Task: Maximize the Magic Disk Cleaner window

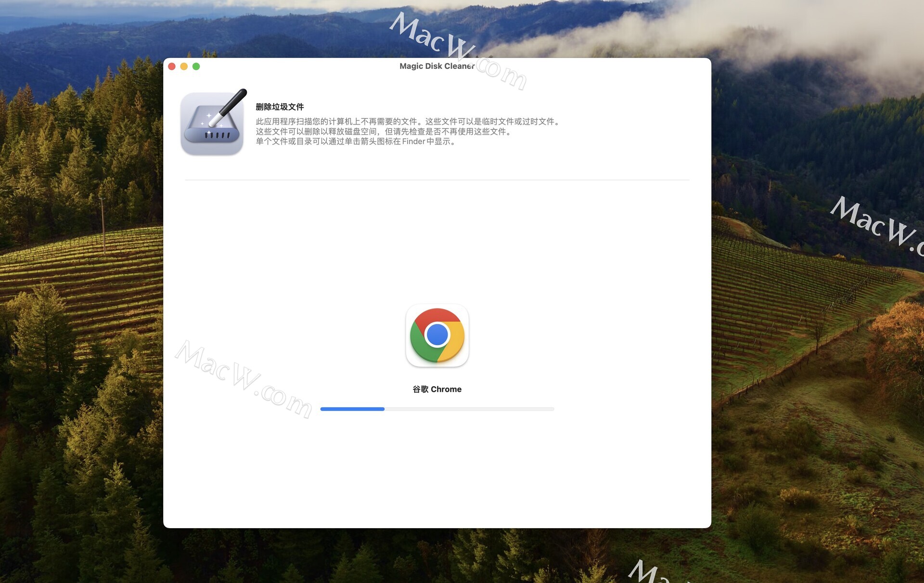Action: 196,66
